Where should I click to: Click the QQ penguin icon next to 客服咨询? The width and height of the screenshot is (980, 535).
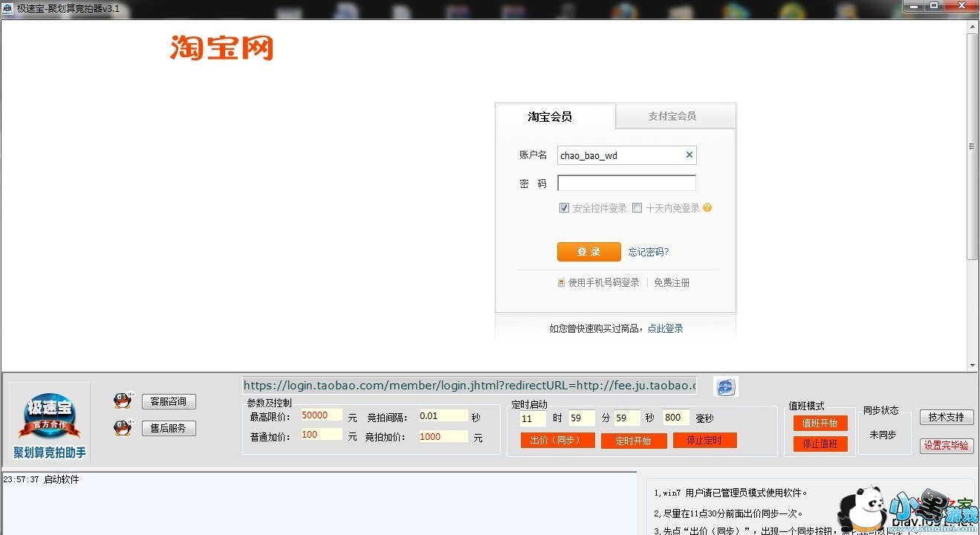click(123, 401)
